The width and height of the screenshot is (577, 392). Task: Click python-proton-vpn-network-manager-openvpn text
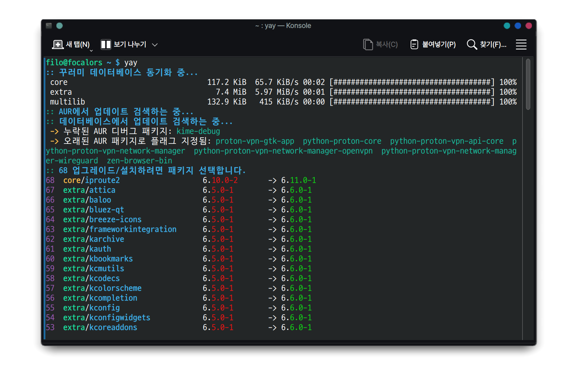coord(283,151)
